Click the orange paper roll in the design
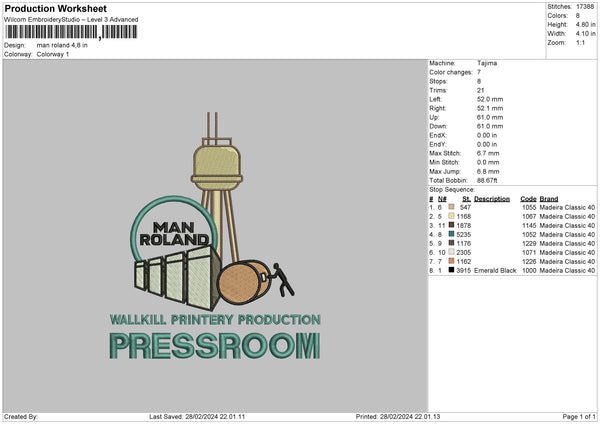 (244, 282)
